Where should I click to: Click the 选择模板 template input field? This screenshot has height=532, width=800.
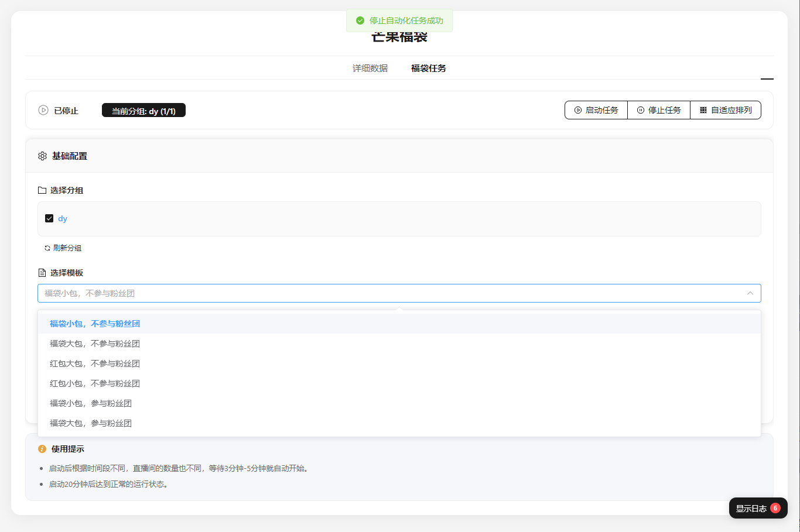tap(387, 293)
